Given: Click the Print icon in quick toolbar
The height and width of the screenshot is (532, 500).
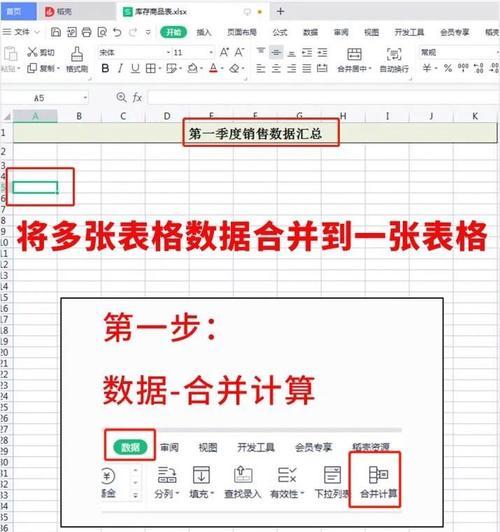Looking at the screenshot, I should 87,32.
